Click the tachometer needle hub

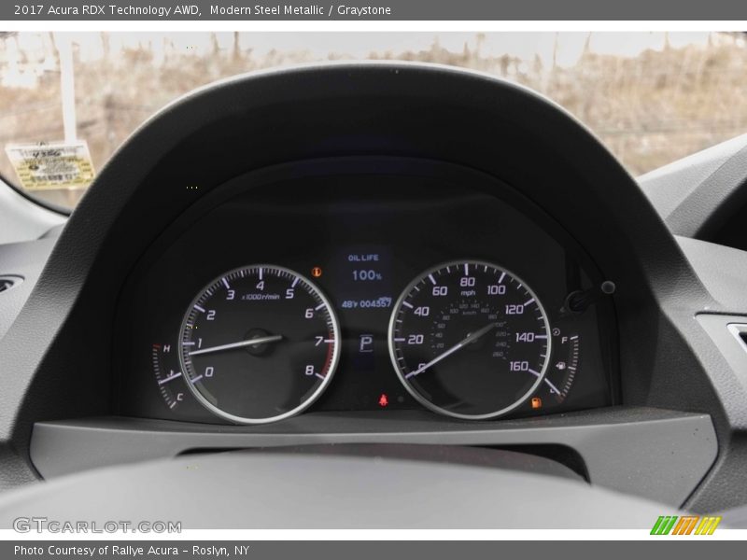258,342
